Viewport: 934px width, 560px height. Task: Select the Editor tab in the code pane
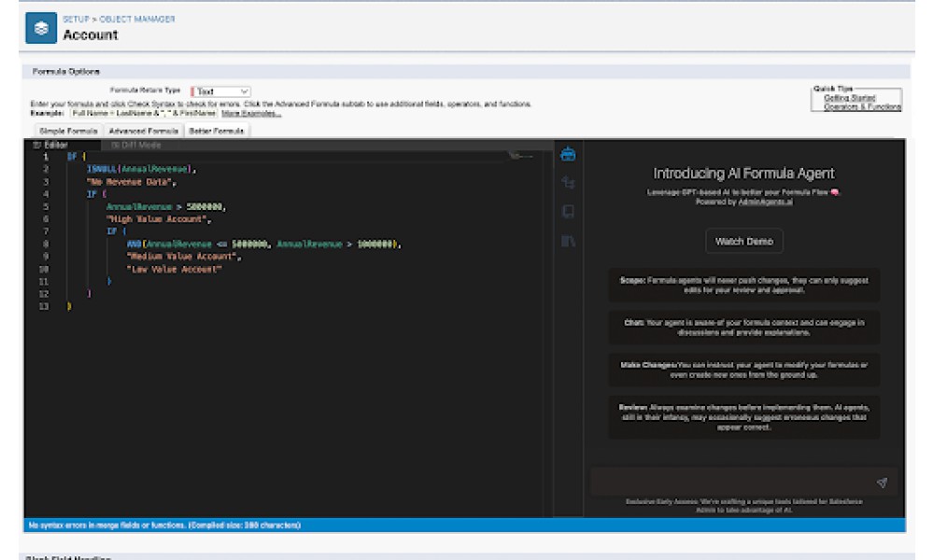pos(50,146)
